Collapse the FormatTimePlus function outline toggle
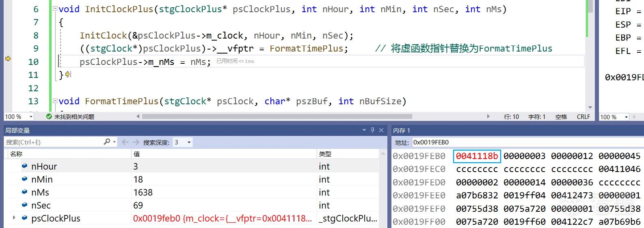Image resolution: width=644 pixels, height=228 pixels. [x=55, y=101]
